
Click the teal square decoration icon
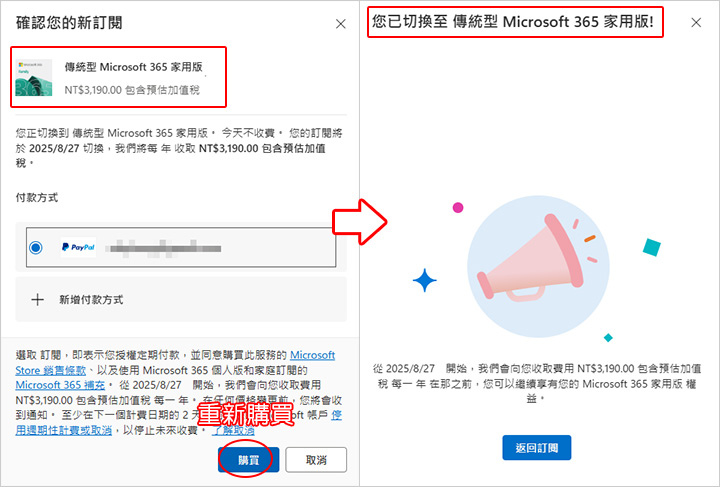(x=652, y=247)
